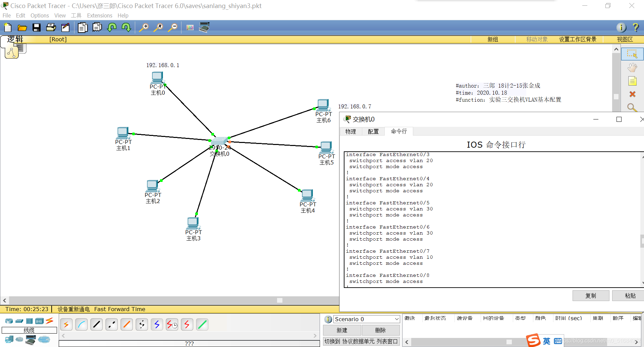
Task: Open the custom devices dialog icon
Action: (204, 28)
